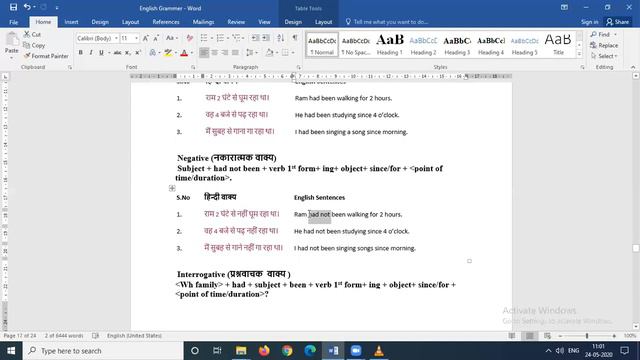Toggle Strikethrough formatting
640x360 pixels.
click(117, 53)
